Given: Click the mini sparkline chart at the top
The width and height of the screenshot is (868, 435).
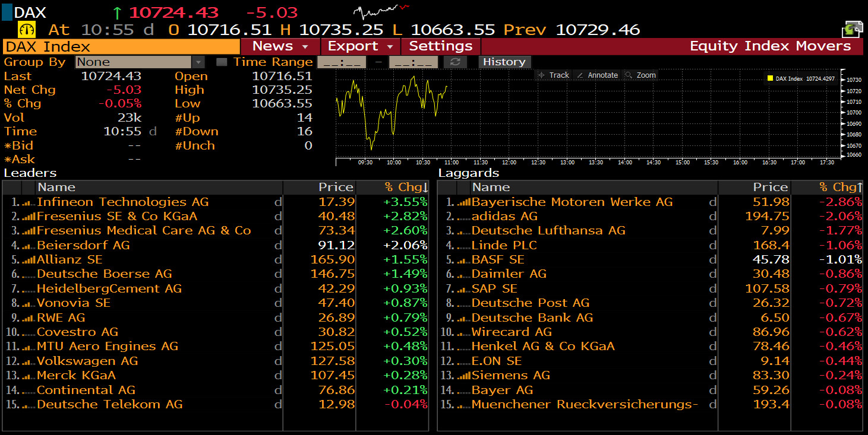Looking at the screenshot, I should click(x=381, y=11).
